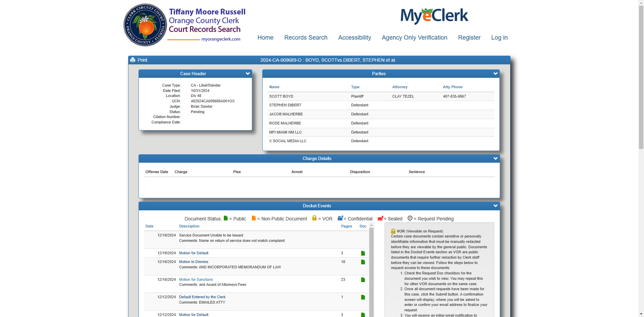Click the docket events list scrollbar
The width and height of the screenshot is (644, 317).
pos(371,272)
